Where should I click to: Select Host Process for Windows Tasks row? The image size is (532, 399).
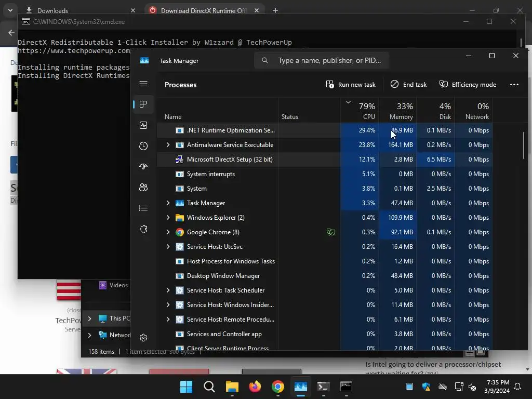325,261
